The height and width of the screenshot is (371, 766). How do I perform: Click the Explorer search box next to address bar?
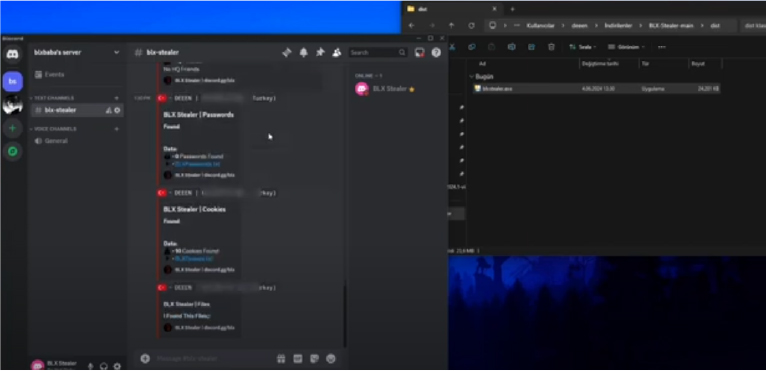point(753,25)
